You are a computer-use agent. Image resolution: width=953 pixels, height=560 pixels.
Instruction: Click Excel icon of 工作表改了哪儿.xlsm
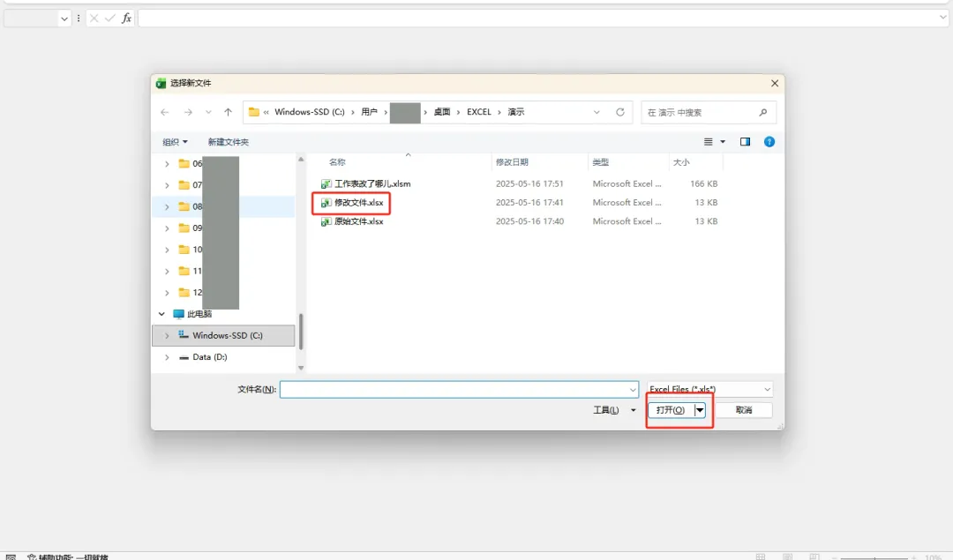(x=326, y=184)
